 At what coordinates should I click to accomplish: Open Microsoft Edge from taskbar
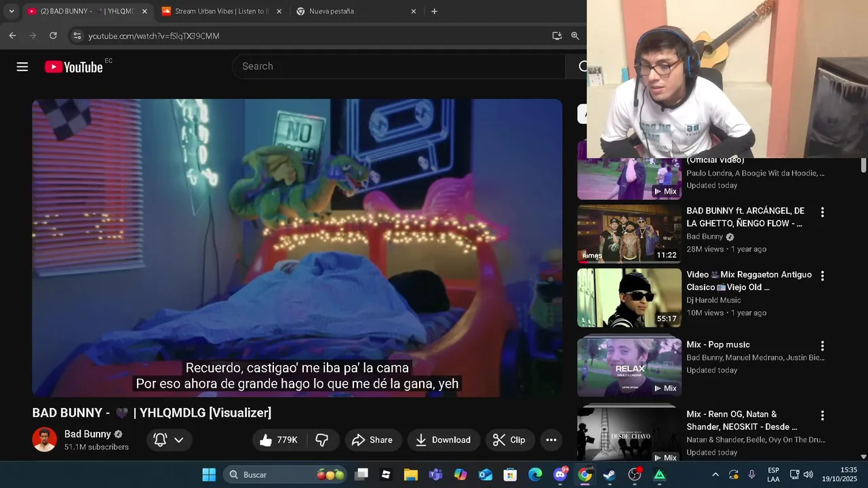[535, 474]
